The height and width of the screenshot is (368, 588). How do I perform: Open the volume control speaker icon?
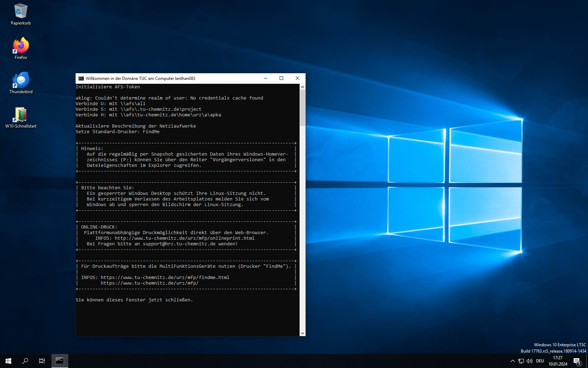pyautogui.click(x=530, y=361)
